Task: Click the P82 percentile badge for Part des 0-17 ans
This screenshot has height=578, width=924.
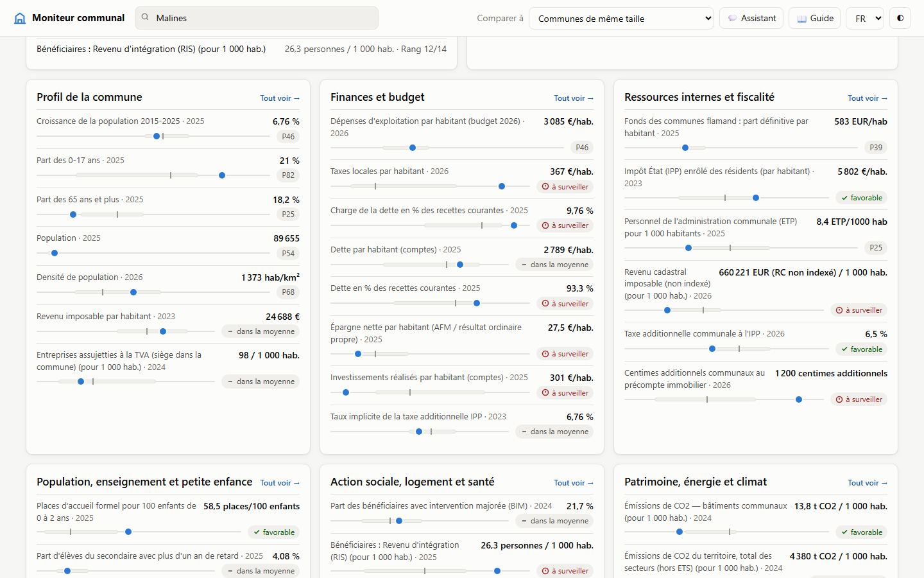Action: (x=288, y=175)
